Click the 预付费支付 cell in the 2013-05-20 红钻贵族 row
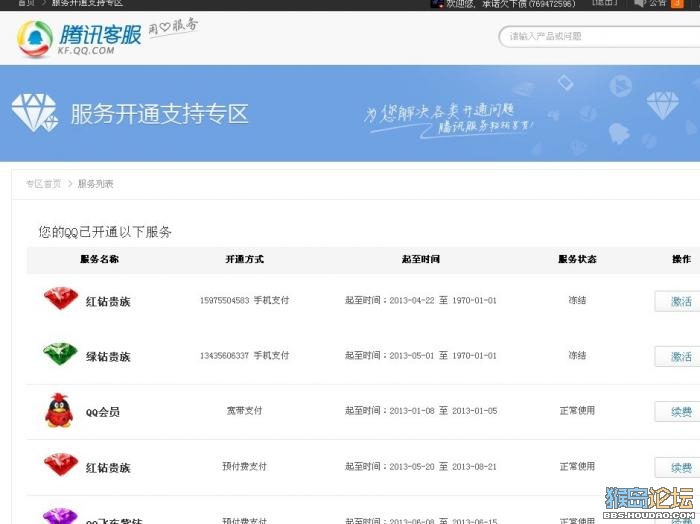This screenshot has height=524, width=700. pos(244,466)
